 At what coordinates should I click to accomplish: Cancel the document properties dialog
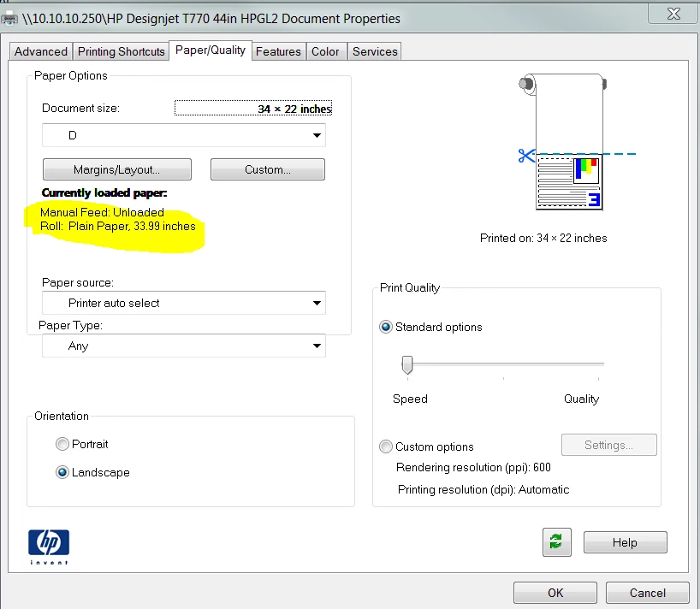(x=647, y=593)
